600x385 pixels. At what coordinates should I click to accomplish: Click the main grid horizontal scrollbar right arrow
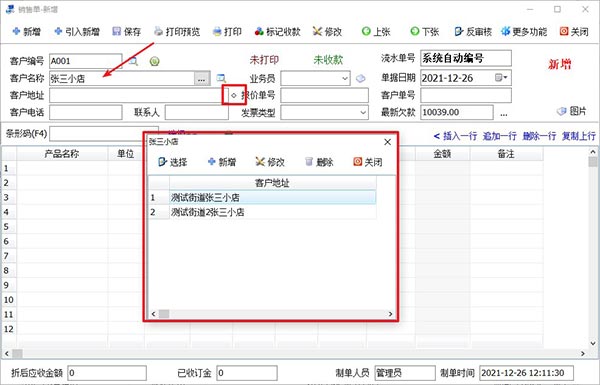click(x=583, y=353)
